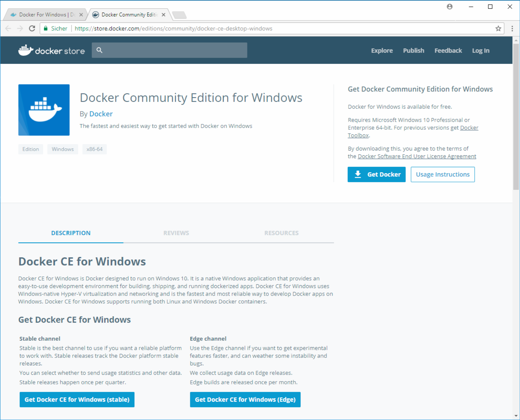Switch to the REVIEWS tab

pyautogui.click(x=176, y=233)
